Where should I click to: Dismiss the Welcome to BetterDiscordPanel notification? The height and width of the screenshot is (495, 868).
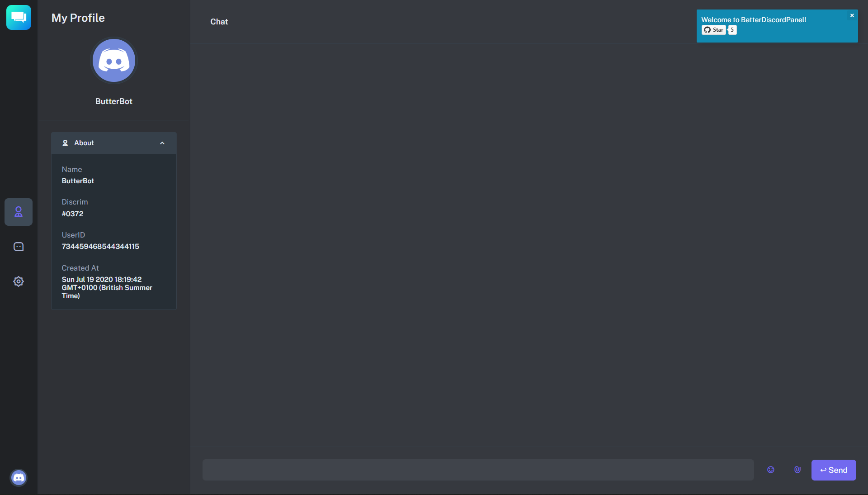852,15
